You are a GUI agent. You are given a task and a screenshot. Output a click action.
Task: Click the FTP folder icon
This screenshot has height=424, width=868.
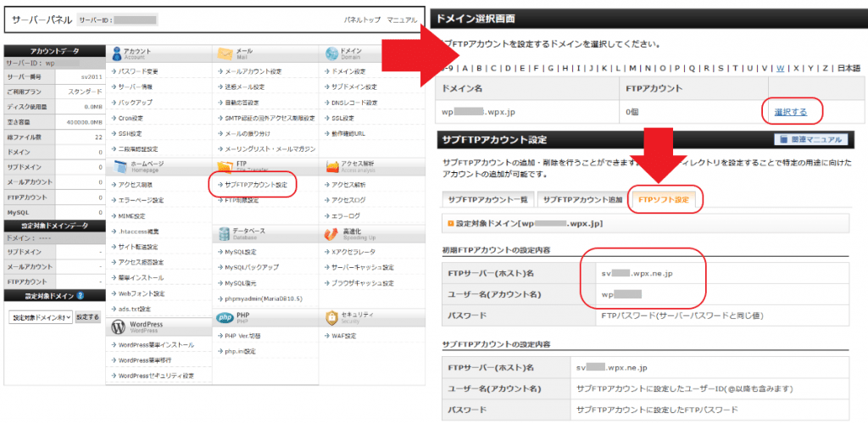223,166
